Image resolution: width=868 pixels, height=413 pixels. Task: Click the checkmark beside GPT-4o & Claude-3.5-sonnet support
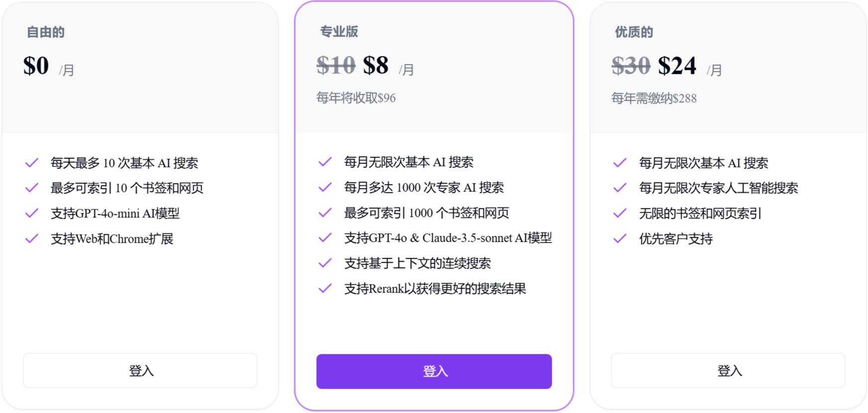pyautogui.click(x=325, y=238)
